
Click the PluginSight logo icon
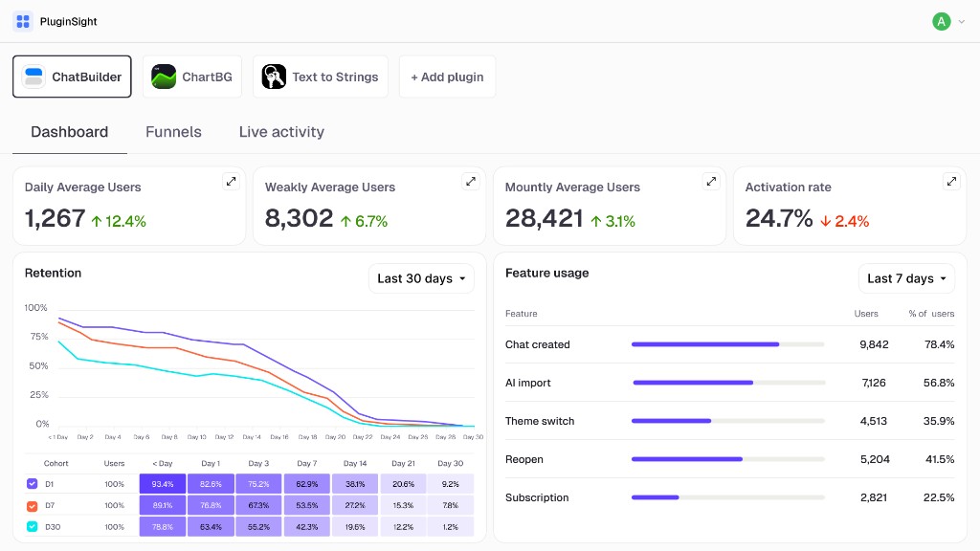coord(23,21)
